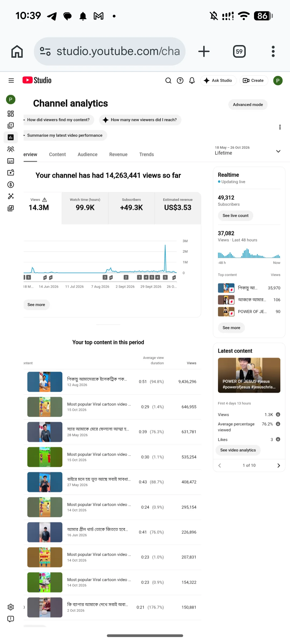The height and width of the screenshot is (644, 290).
Task: Open Audio library icon in sidebar
Action: click(11, 208)
